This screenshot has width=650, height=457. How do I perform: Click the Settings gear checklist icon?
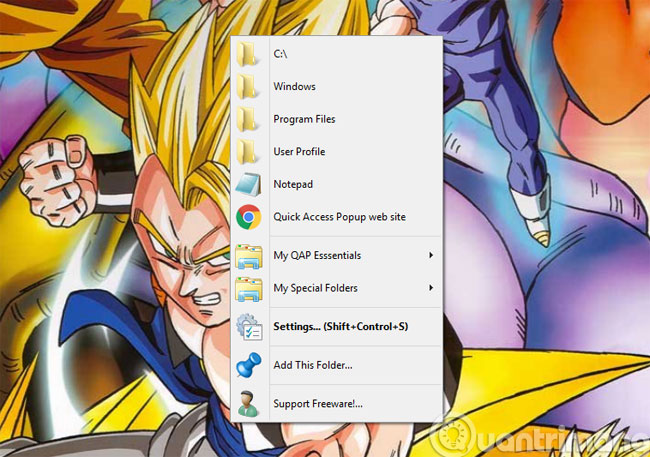(x=248, y=327)
